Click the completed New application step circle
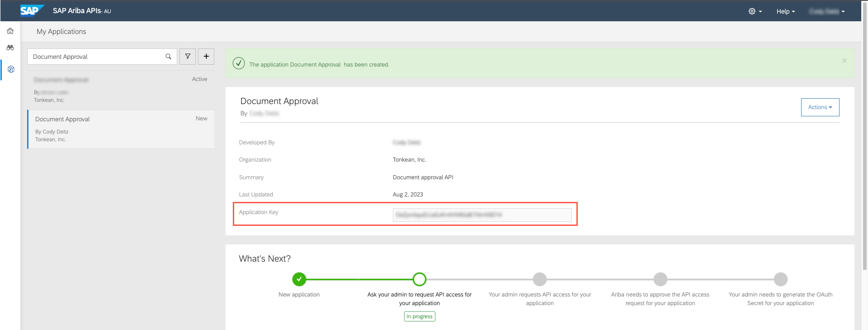 (x=299, y=279)
